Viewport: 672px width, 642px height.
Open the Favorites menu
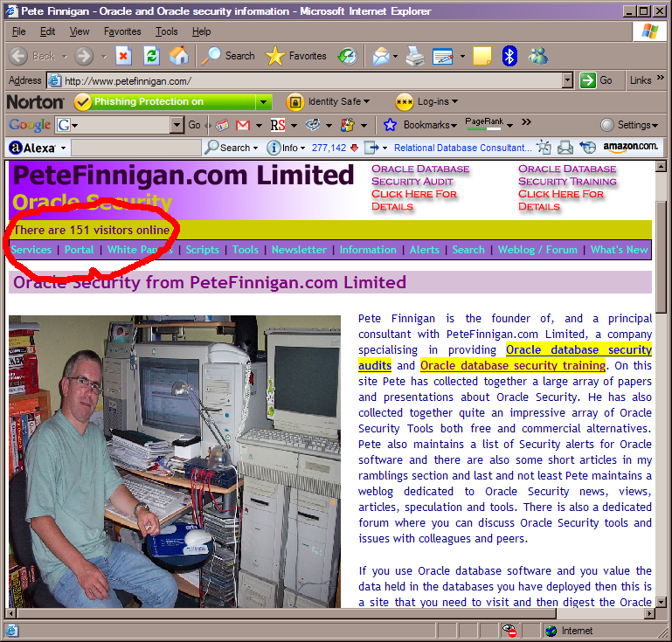(122, 31)
